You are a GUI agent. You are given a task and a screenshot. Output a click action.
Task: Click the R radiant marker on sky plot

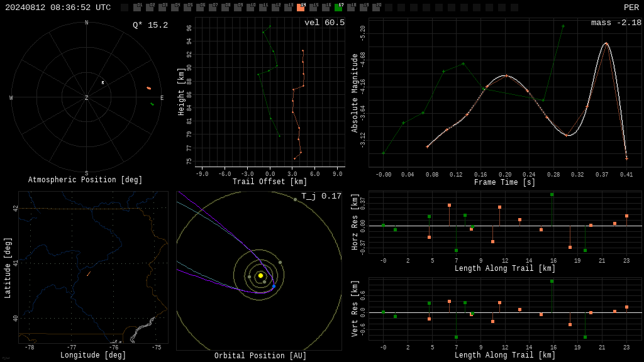(x=103, y=83)
